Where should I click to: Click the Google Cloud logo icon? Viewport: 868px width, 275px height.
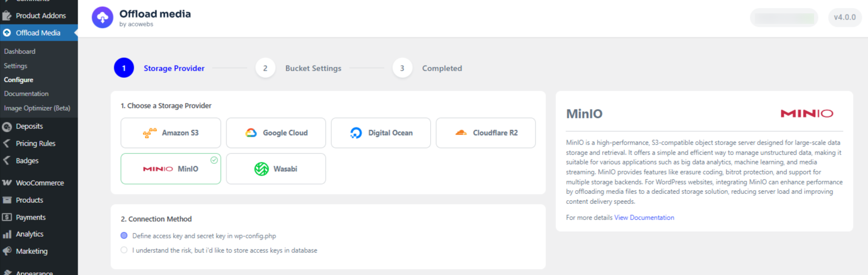[x=251, y=133]
